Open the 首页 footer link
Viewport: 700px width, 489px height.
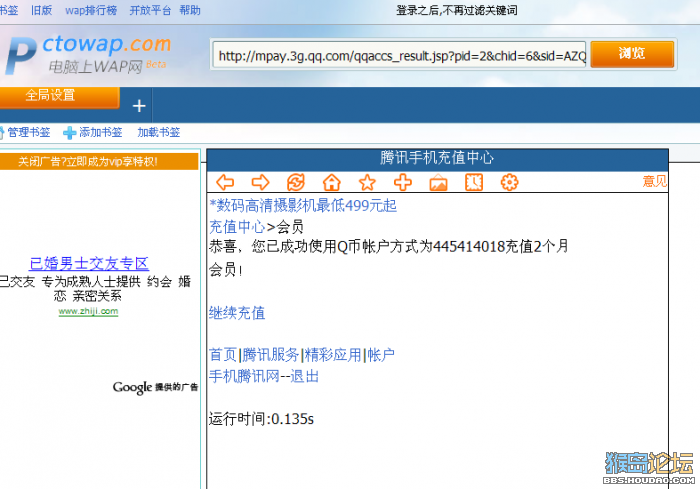point(223,355)
